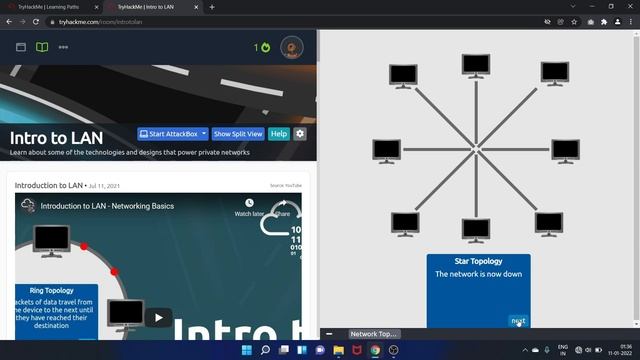Viewport: 640px width, 360px height.
Task: Select the top center computer in star topology
Action: (476, 66)
